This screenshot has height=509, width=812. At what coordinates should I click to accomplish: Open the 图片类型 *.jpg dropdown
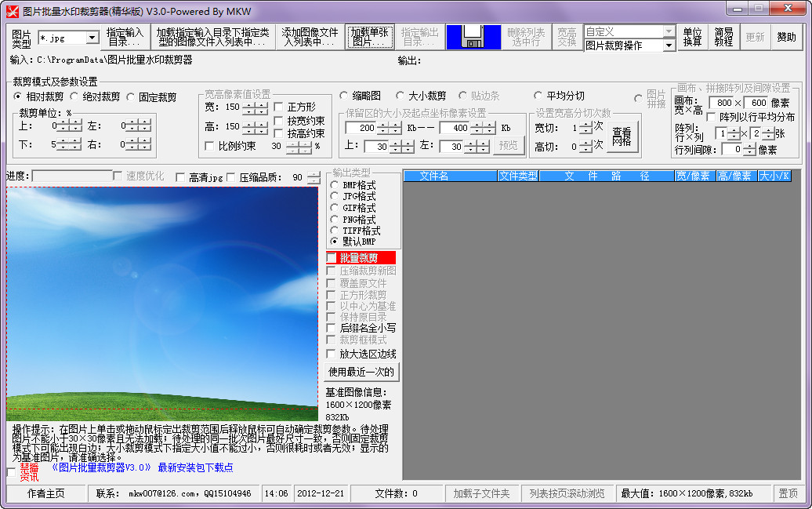coord(92,38)
